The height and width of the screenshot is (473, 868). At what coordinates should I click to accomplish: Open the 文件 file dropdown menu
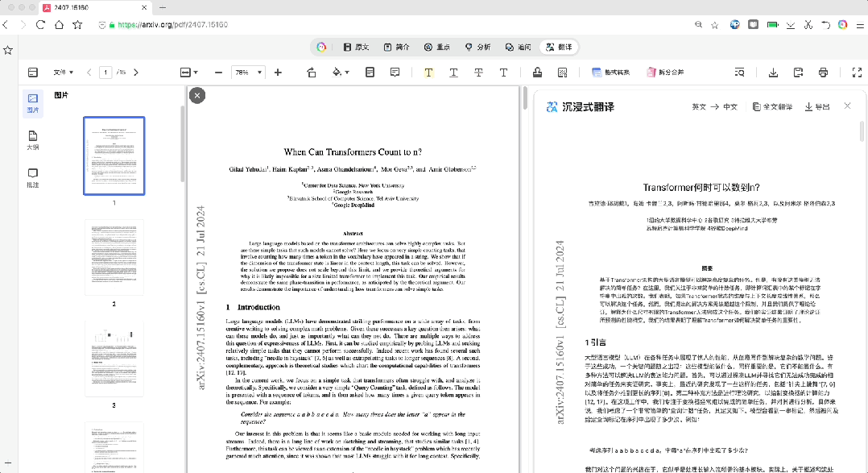(x=63, y=72)
